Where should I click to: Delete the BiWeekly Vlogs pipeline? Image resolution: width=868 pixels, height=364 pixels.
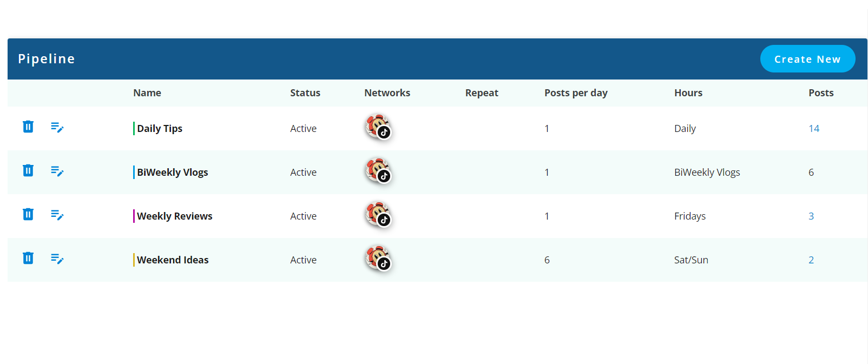pyautogui.click(x=28, y=170)
